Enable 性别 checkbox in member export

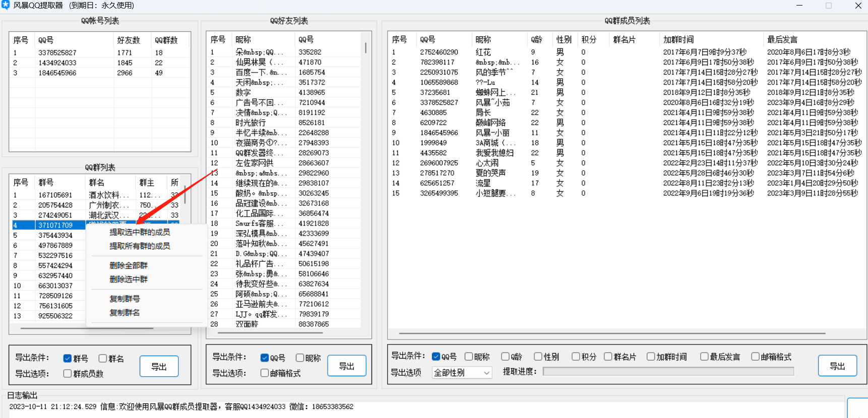[x=538, y=357]
